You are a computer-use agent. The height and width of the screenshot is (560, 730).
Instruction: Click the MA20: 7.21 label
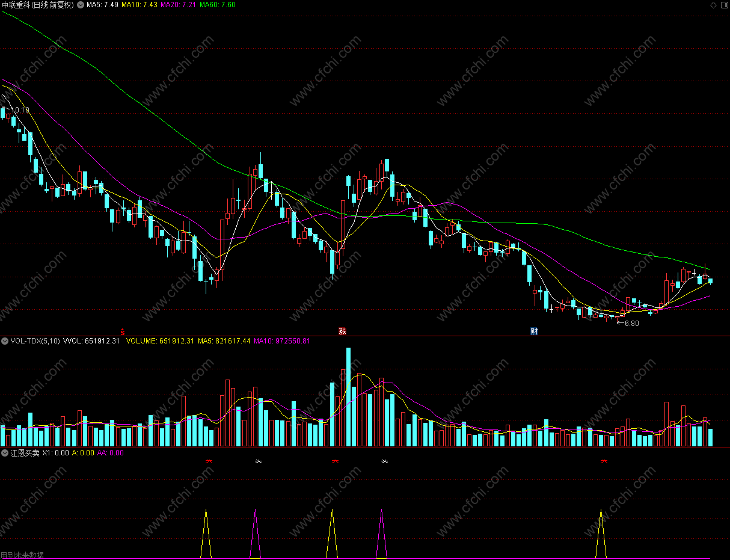pyautogui.click(x=179, y=5)
